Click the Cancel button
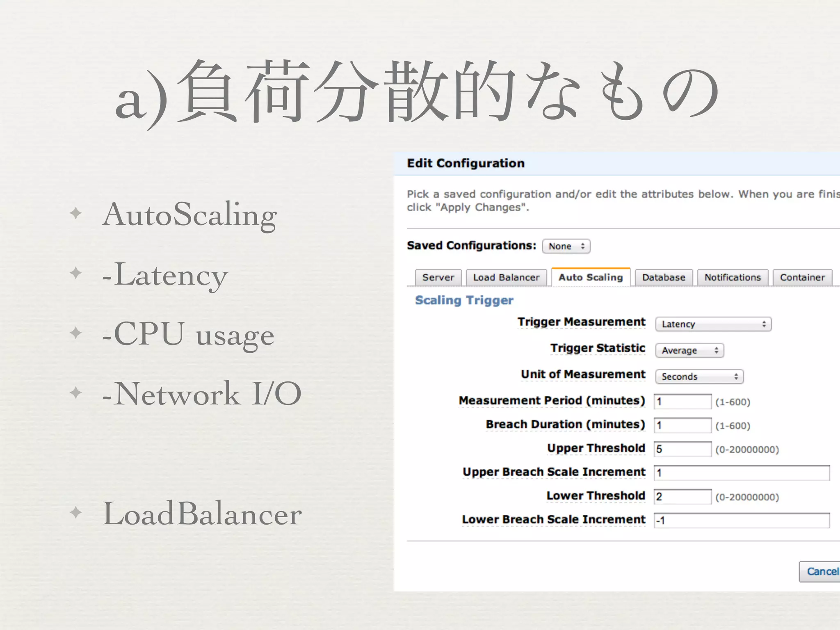840x630 pixels. (x=819, y=571)
